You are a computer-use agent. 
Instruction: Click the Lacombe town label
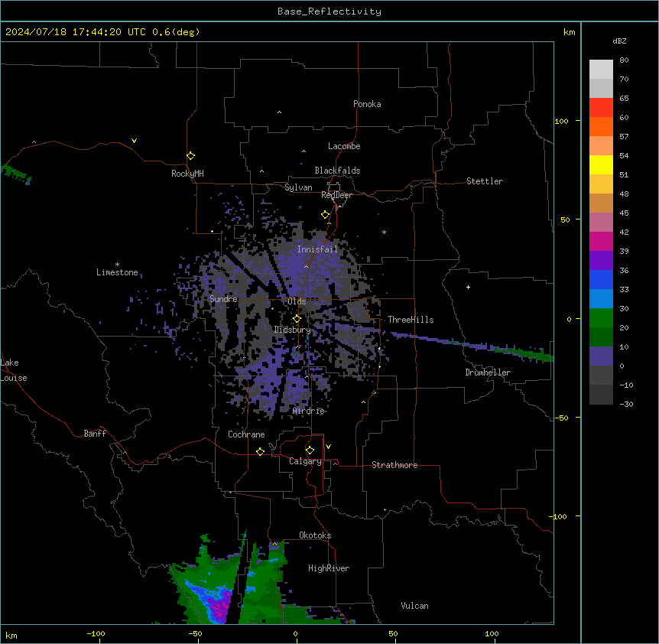coord(344,146)
